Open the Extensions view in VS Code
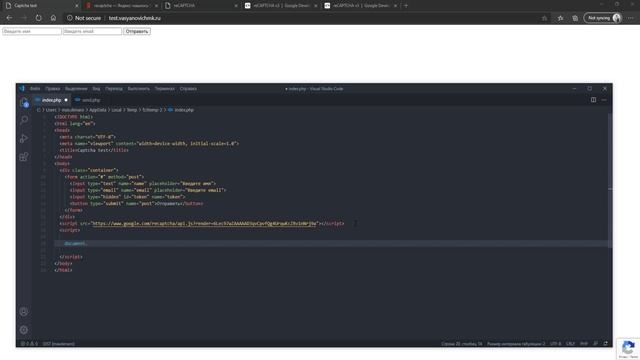640x360 pixels. pos(24,157)
